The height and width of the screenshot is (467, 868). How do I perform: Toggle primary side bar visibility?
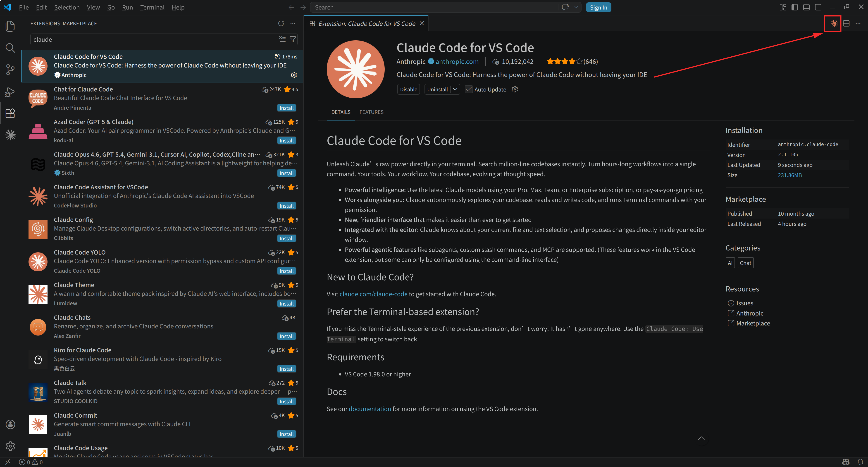794,7
